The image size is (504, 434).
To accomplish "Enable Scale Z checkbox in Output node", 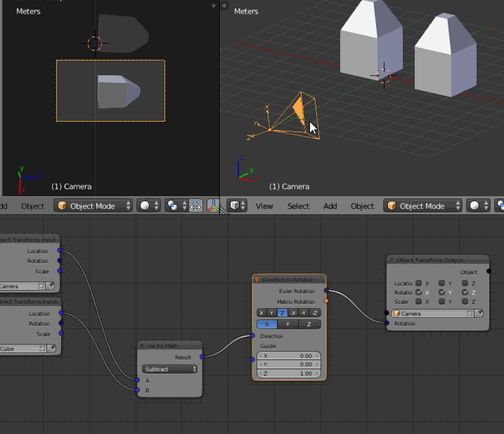I will click(465, 302).
